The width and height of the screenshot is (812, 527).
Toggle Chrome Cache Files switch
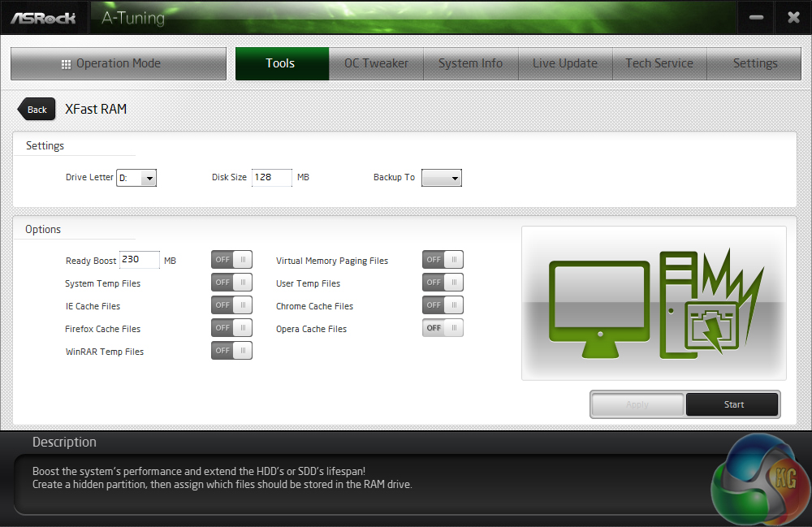443,305
